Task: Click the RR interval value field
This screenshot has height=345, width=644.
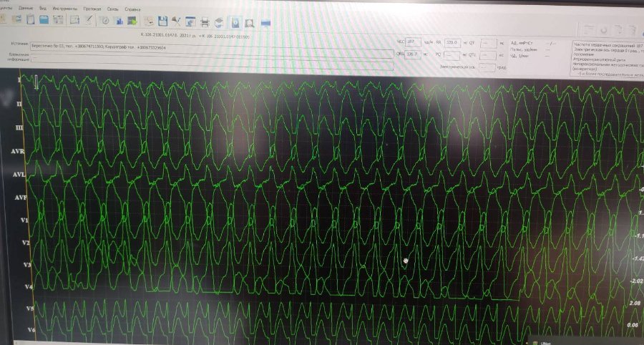Action: tap(452, 43)
